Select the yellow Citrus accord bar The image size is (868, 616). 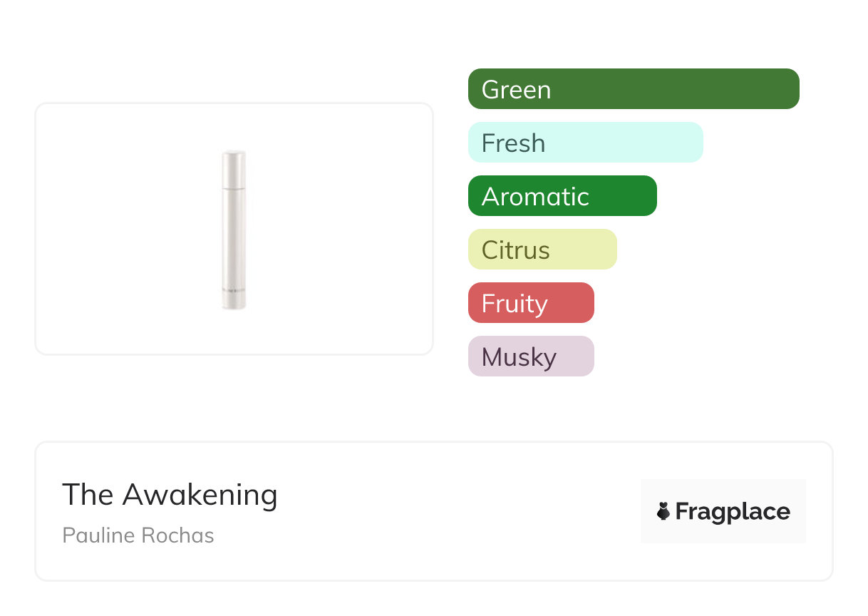(x=542, y=250)
